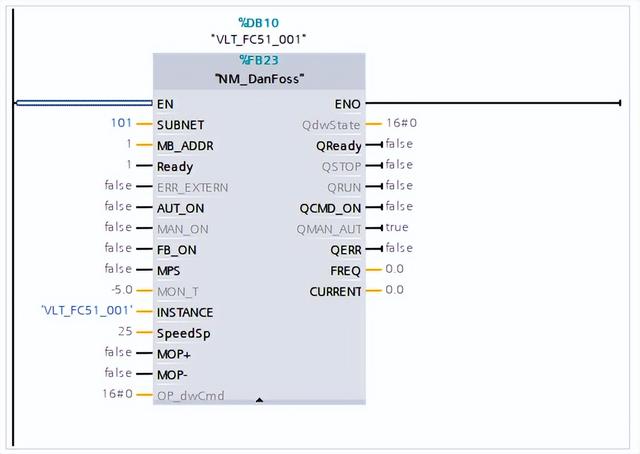Select the MOP- input pin
640x454 pixels.
175,374
